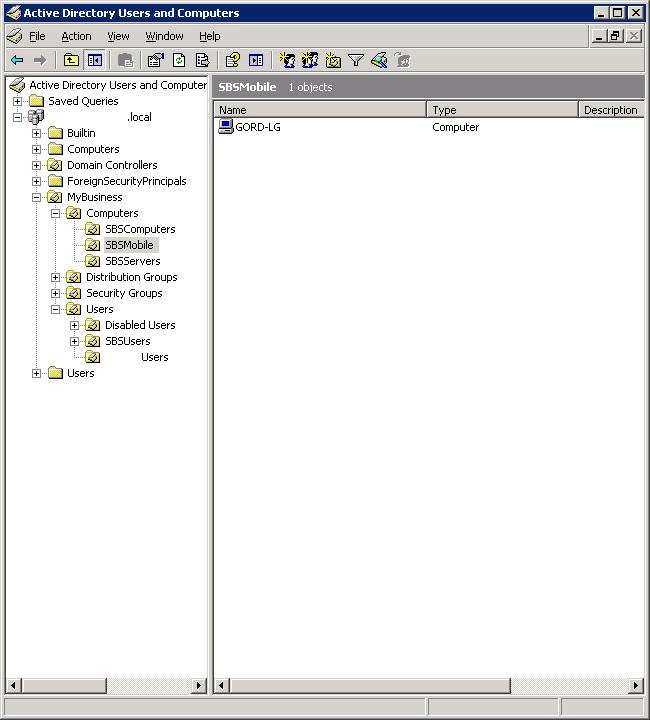Click the Properties toolbar icon
Screen dimensions: 650x720
coord(156,60)
